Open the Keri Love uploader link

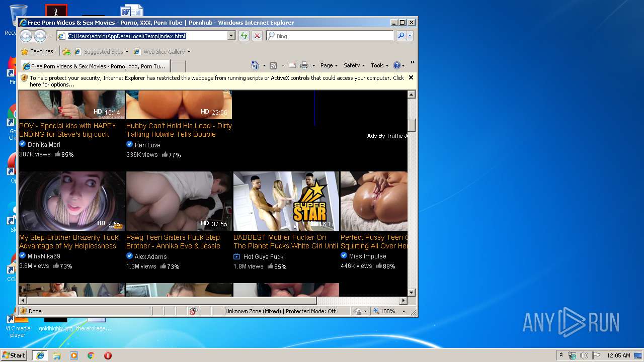147,145
